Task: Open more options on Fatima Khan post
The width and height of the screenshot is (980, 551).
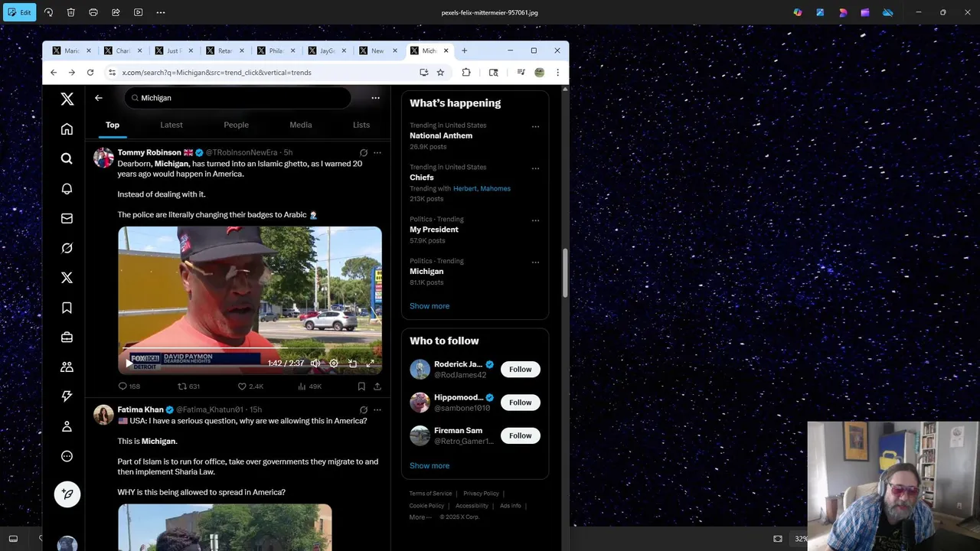Action: 377,410
